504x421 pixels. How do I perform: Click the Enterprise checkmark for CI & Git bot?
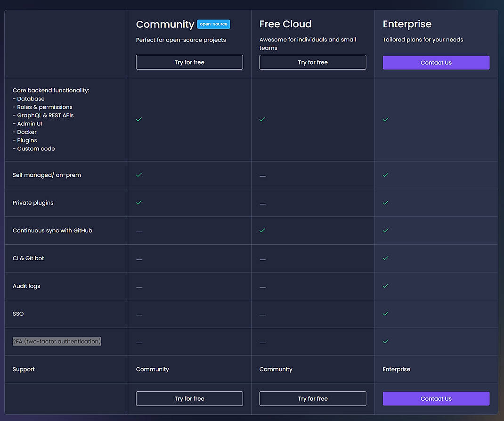tap(386, 258)
